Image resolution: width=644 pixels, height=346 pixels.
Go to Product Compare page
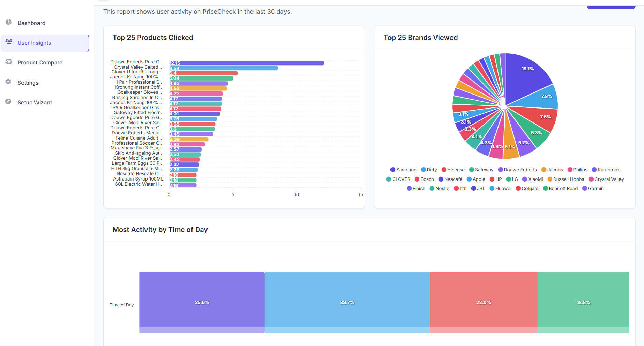45,63
